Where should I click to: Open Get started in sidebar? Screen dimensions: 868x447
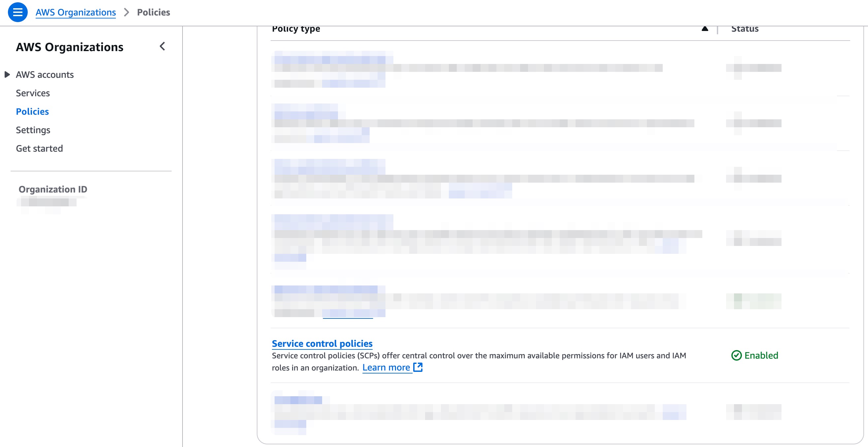39,148
